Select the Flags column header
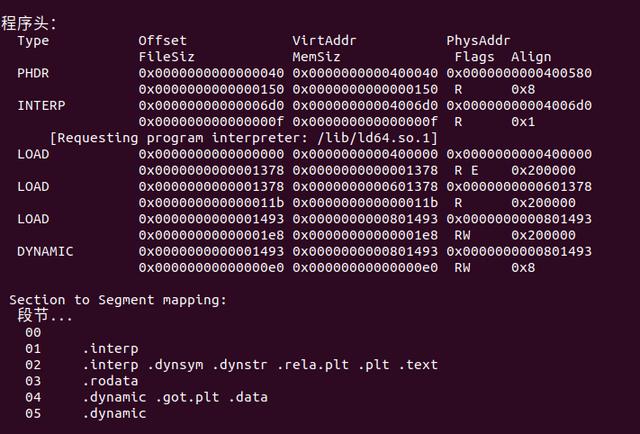This screenshot has height=434, width=640. tap(474, 57)
